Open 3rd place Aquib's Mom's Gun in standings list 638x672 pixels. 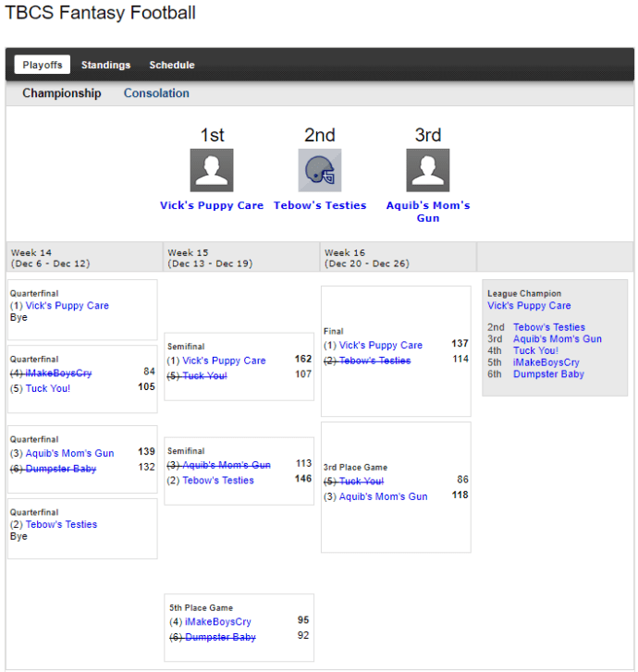(x=558, y=339)
